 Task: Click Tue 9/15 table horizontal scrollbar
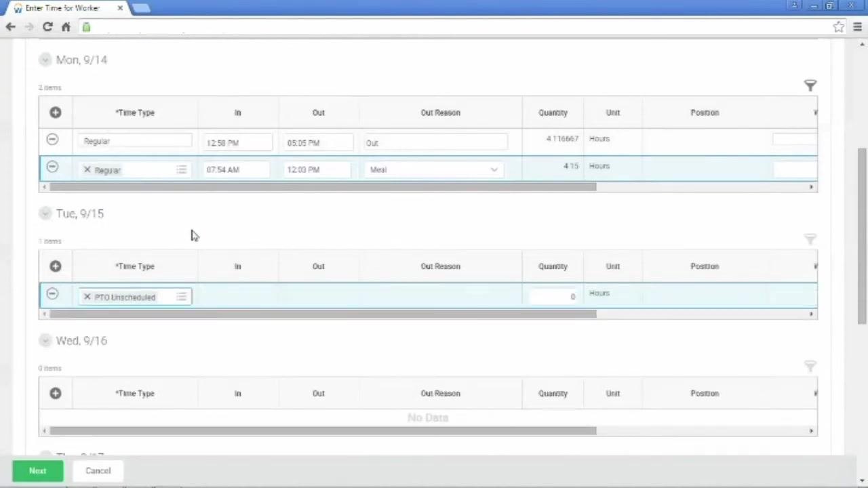(323, 314)
